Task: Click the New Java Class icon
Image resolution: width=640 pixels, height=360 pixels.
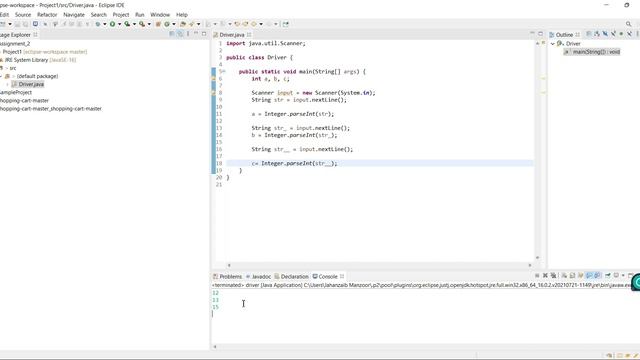Action: click(x=167, y=24)
